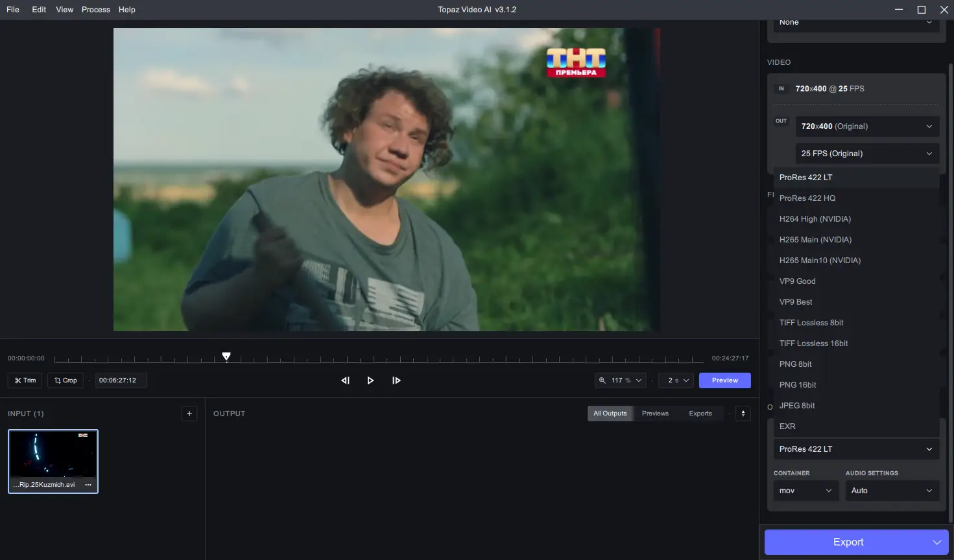The image size is (954, 560).
Task: Step forward one frame
Action: tap(396, 380)
